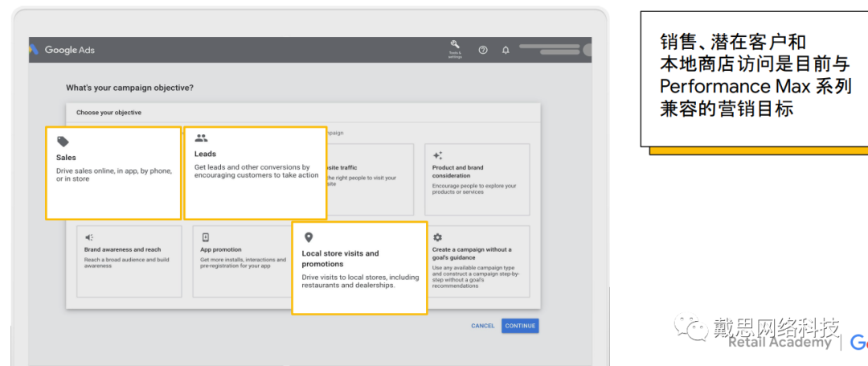This screenshot has width=868, height=366.
Task: Click the Sales tag icon
Action: point(63,142)
